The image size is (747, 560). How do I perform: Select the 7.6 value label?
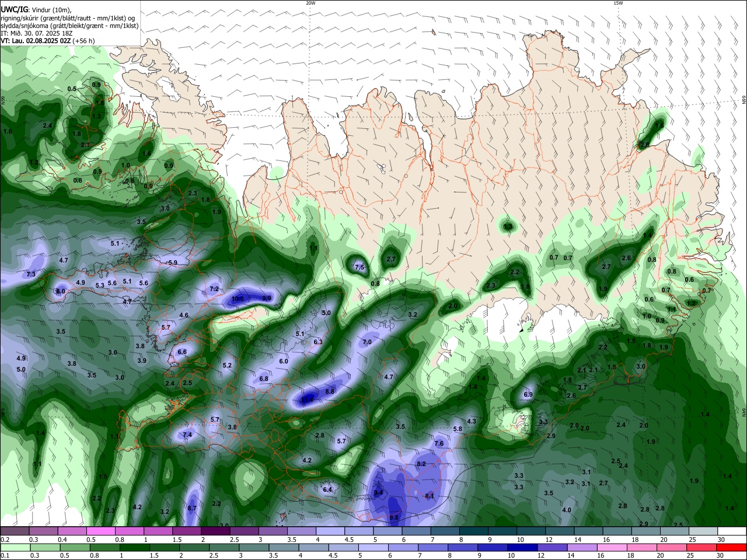tap(439, 443)
